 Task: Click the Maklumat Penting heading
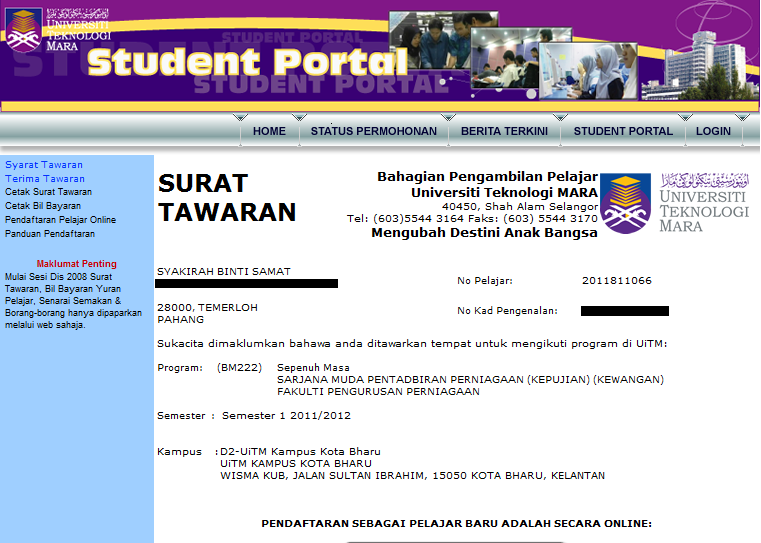coord(77,264)
